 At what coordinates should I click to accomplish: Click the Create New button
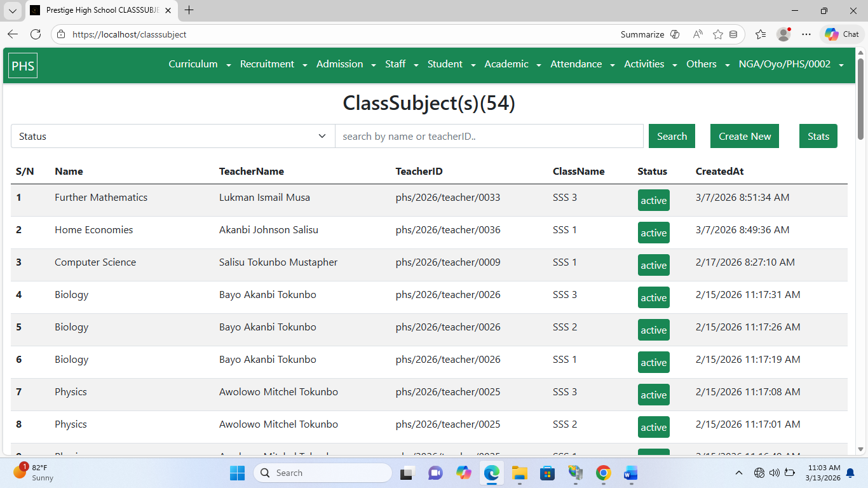pos(744,136)
